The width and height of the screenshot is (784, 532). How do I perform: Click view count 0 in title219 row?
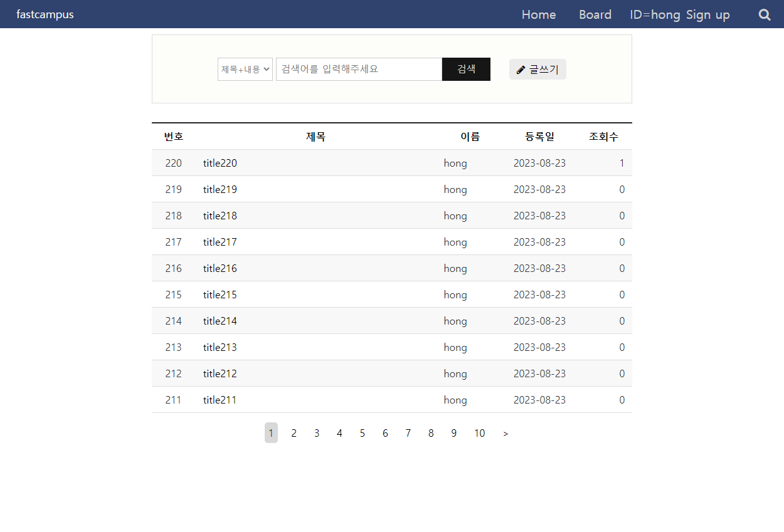pyautogui.click(x=622, y=189)
